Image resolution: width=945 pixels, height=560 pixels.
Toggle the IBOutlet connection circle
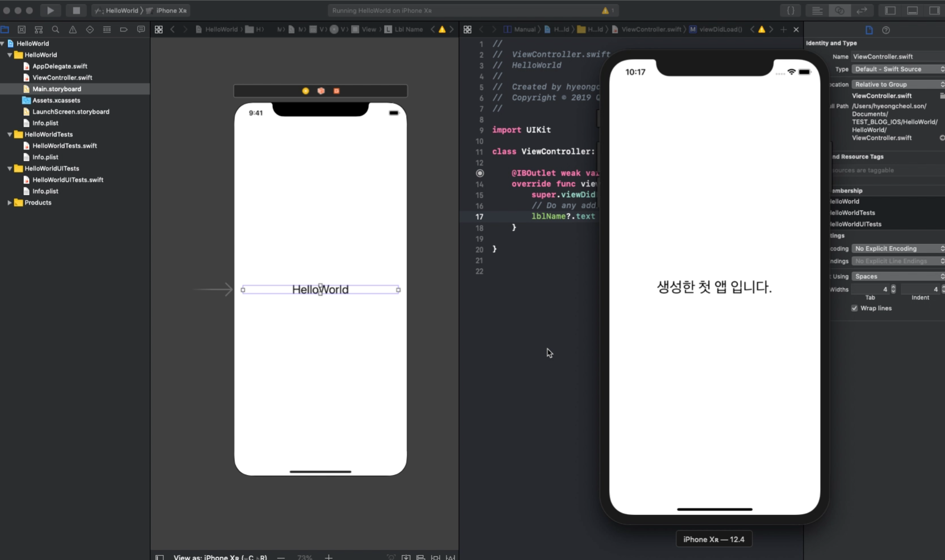(480, 173)
